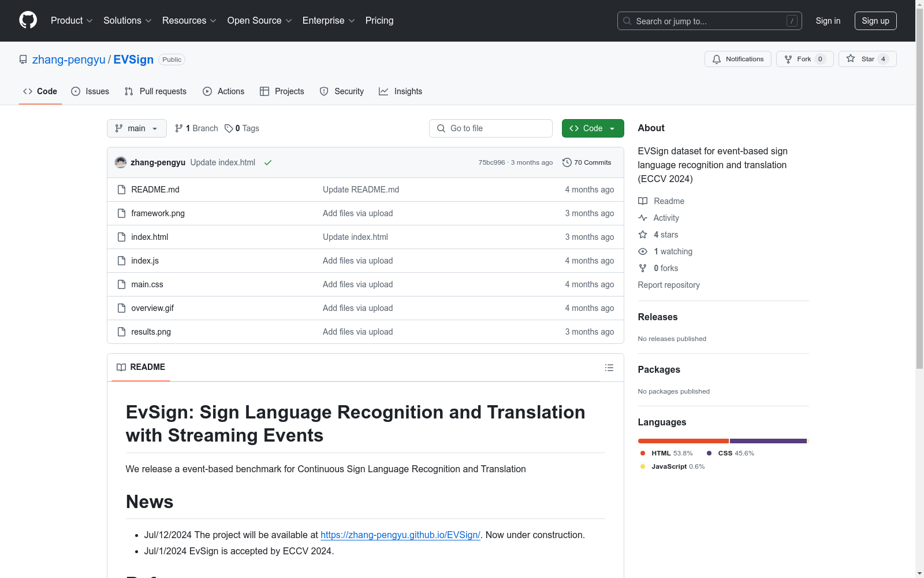Click the results.png file icon
The width and height of the screenshot is (924, 578).
coord(121,332)
